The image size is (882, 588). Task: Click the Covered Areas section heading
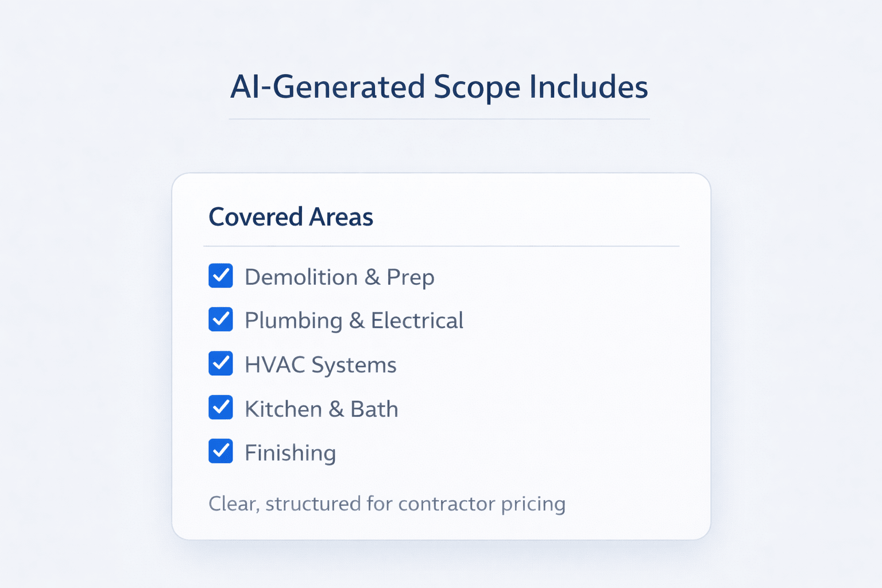(x=291, y=217)
